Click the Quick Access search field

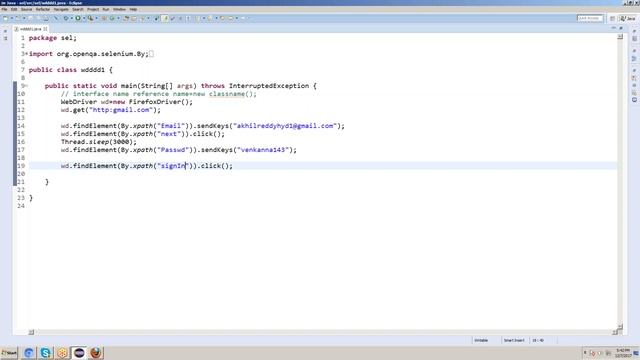coord(590,18)
